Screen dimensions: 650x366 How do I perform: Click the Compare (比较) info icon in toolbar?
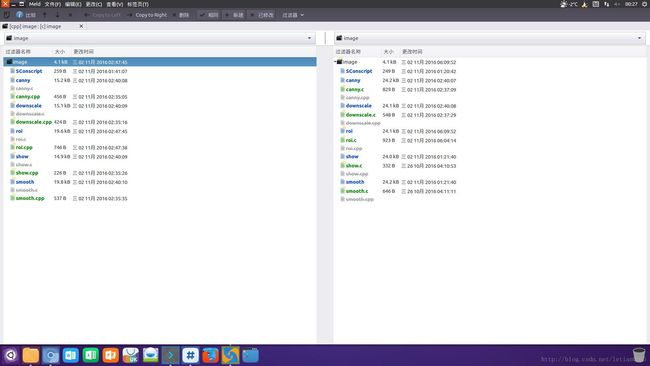point(19,15)
